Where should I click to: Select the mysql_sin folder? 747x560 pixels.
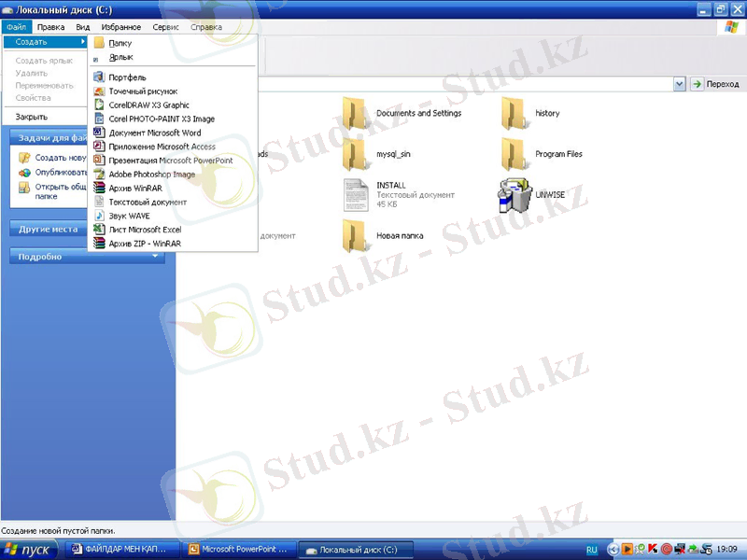(x=354, y=154)
